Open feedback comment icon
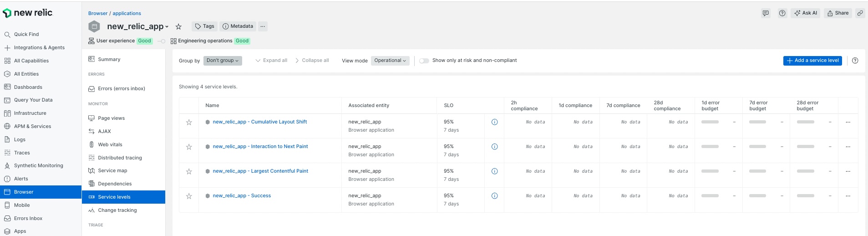 [x=766, y=13]
